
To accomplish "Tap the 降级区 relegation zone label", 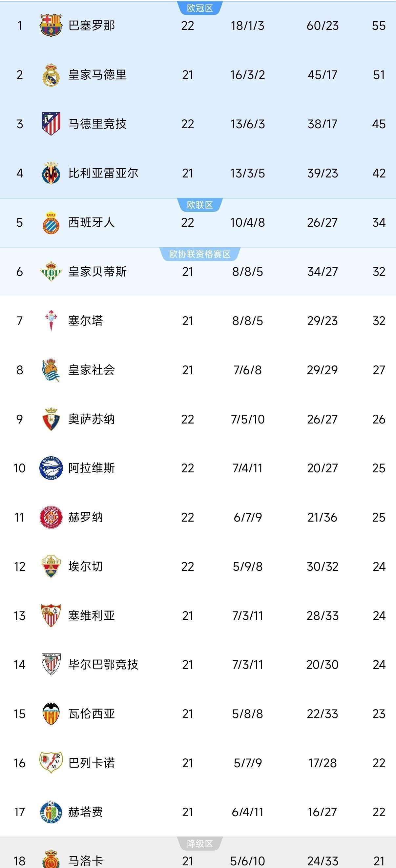I will [199, 844].
